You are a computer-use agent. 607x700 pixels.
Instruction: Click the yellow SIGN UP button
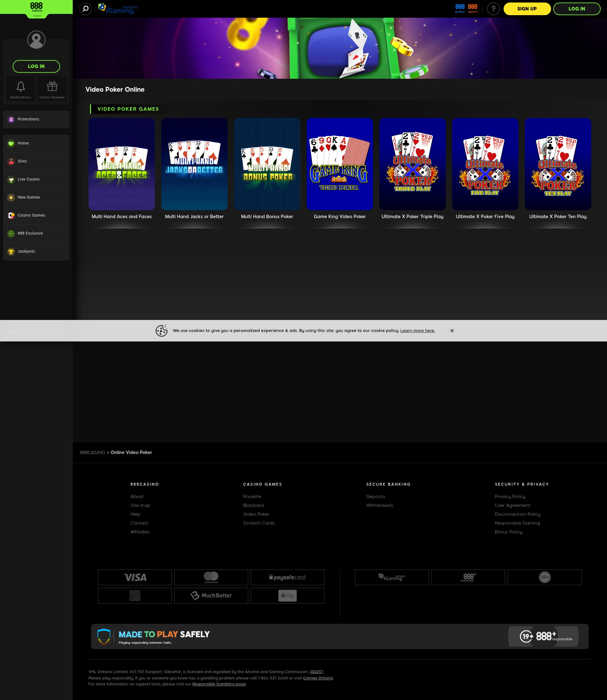tap(527, 9)
